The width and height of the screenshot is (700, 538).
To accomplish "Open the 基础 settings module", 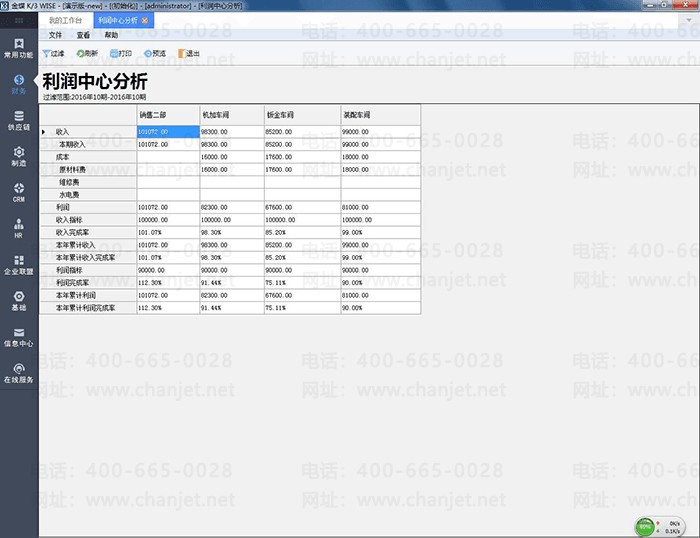I will 19,300.
